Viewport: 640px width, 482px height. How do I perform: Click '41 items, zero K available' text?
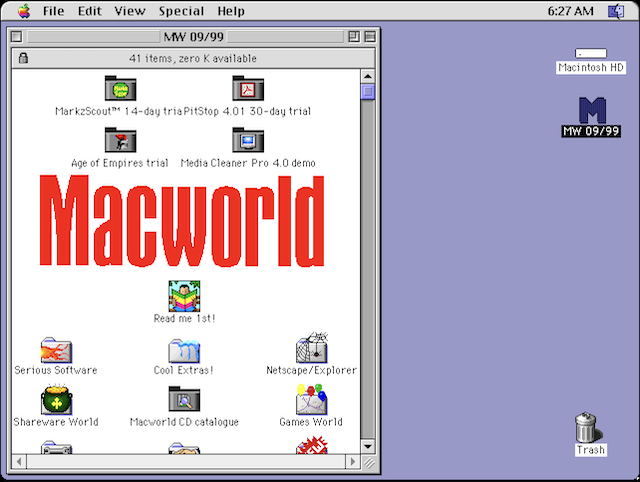(193, 58)
